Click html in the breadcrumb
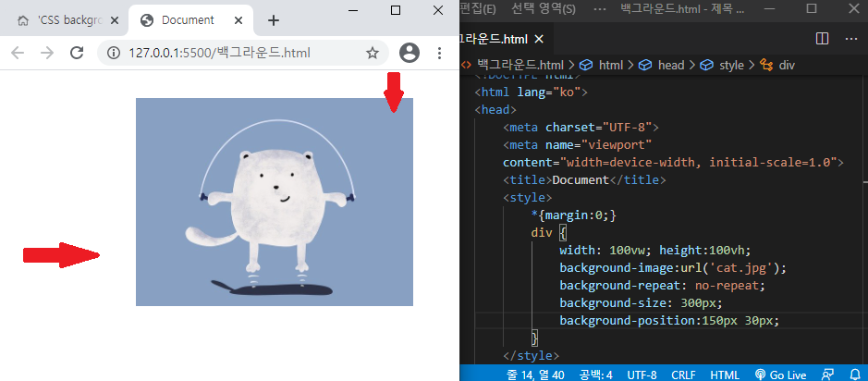Screen dimensions: 868x381 [611, 66]
